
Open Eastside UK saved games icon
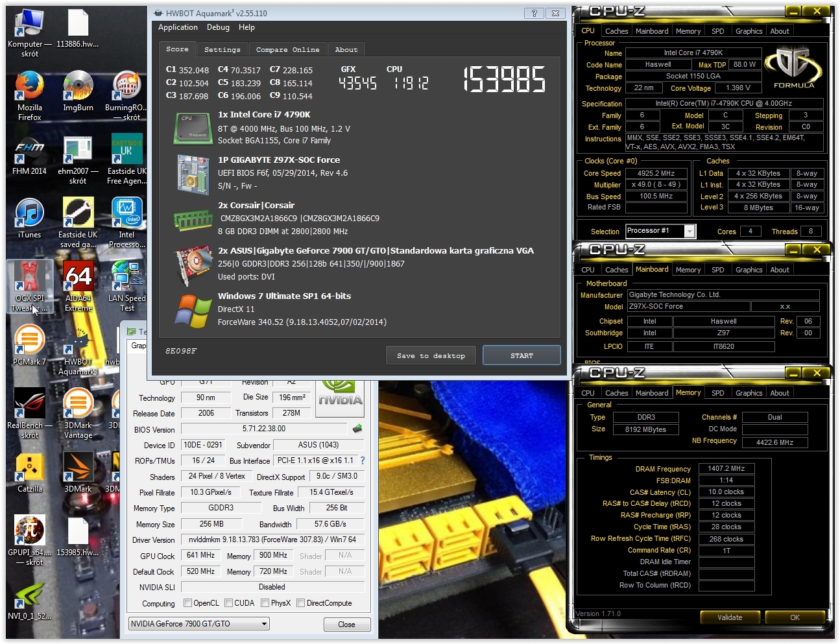pos(78,224)
